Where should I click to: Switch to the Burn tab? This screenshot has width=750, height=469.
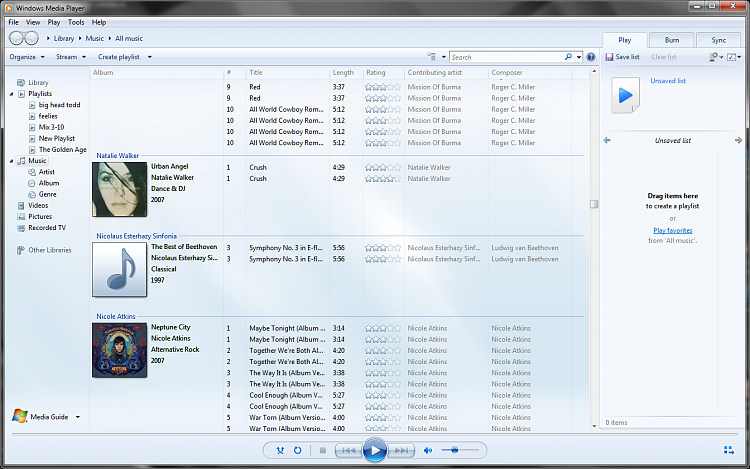pyautogui.click(x=672, y=40)
